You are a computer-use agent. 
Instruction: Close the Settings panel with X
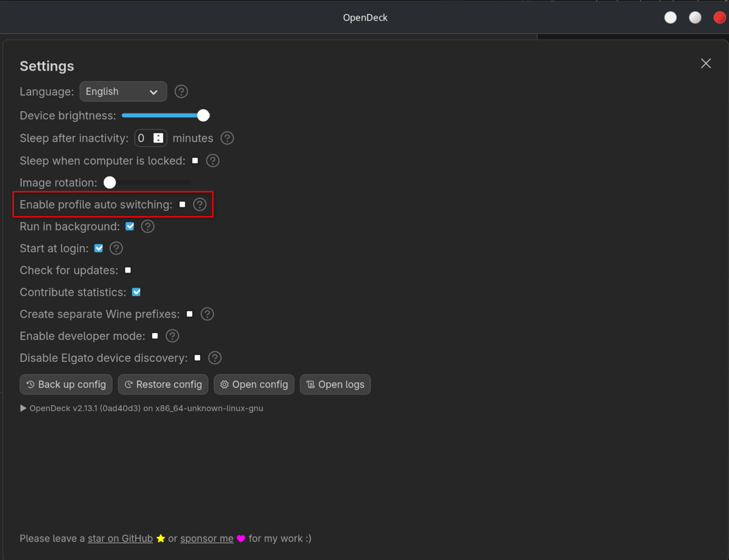pyautogui.click(x=706, y=63)
